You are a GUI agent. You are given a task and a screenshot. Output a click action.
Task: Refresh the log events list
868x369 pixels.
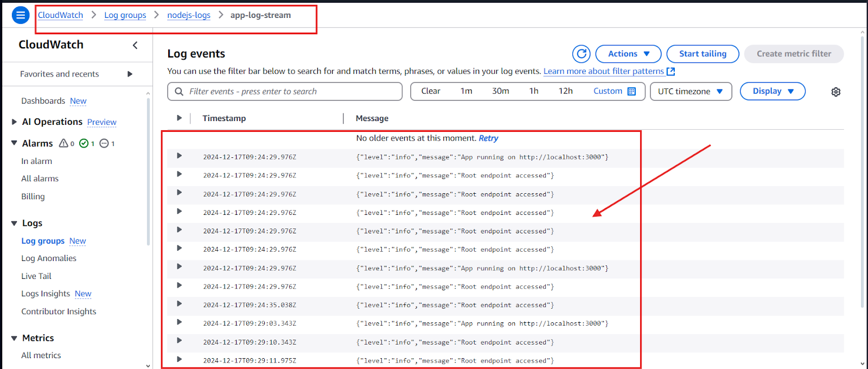coord(582,54)
